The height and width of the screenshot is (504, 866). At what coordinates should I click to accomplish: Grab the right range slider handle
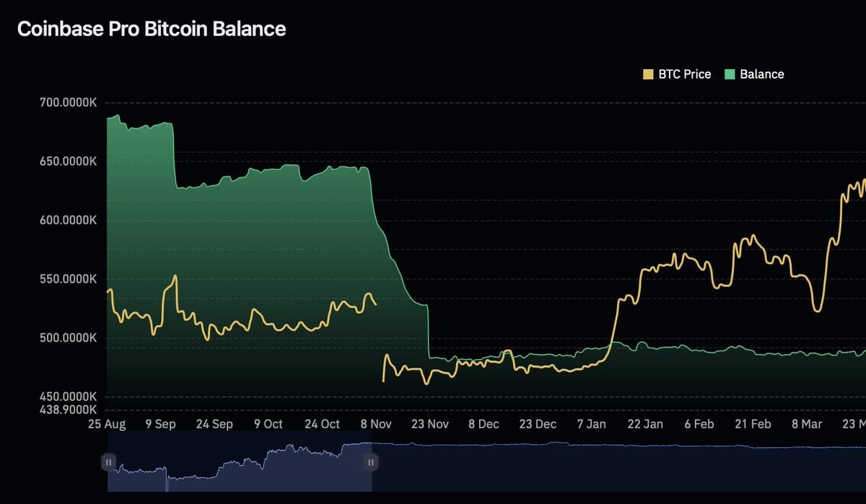[370, 462]
